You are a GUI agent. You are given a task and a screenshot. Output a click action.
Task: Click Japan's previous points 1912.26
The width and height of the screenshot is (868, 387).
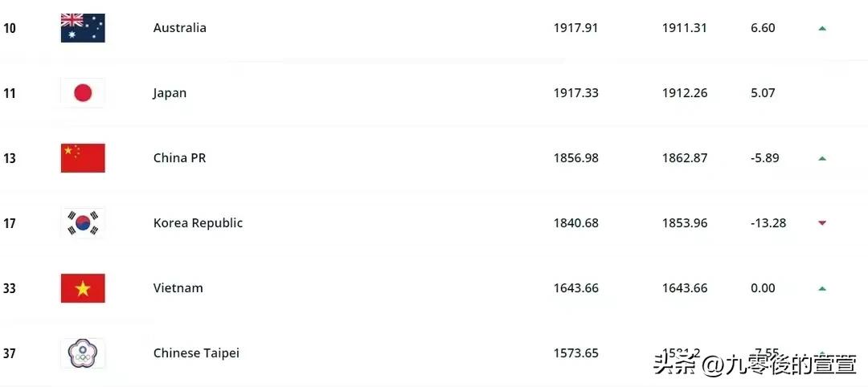[x=685, y=93]
